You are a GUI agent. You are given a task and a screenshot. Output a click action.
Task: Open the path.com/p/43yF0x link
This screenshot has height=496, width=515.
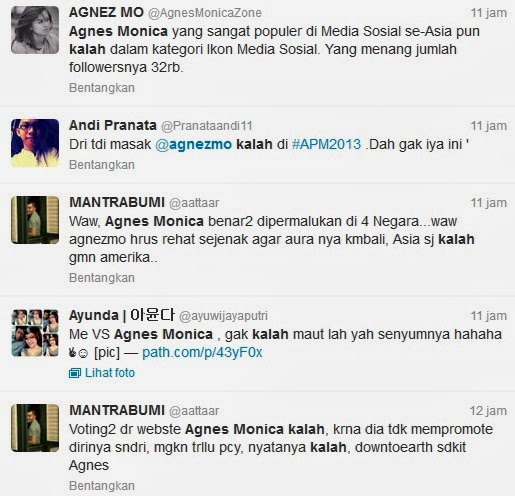point(202,352)
